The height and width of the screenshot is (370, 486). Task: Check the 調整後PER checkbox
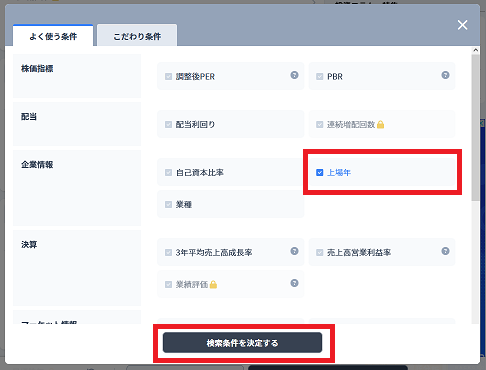tap(168, 77)
